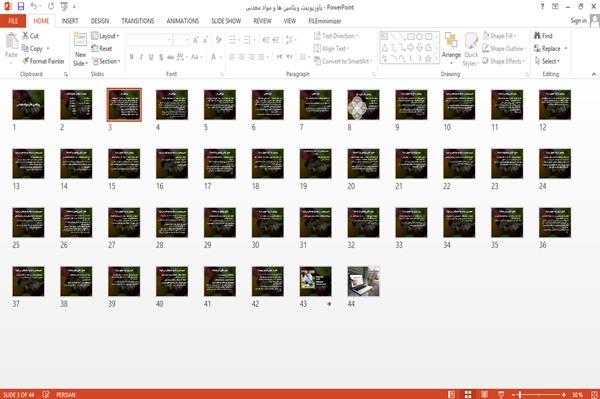Select slide 8 thumbnail

click(364, 104)
